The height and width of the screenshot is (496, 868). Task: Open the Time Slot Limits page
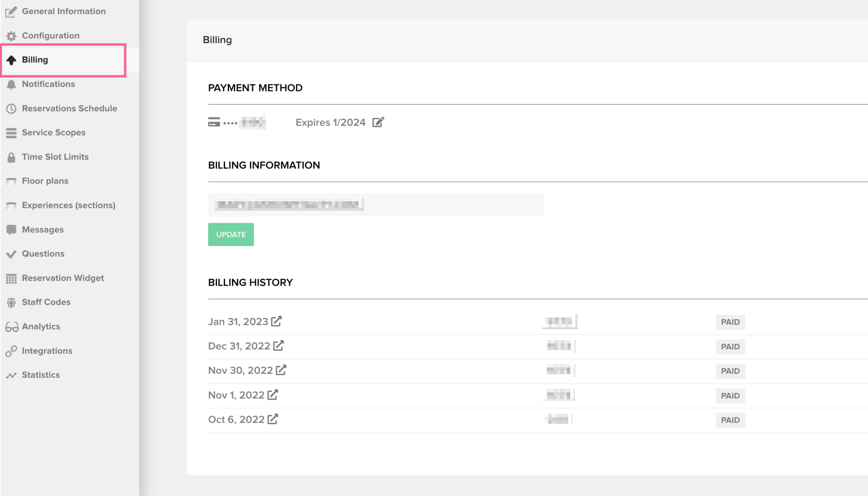pos(55,157)
